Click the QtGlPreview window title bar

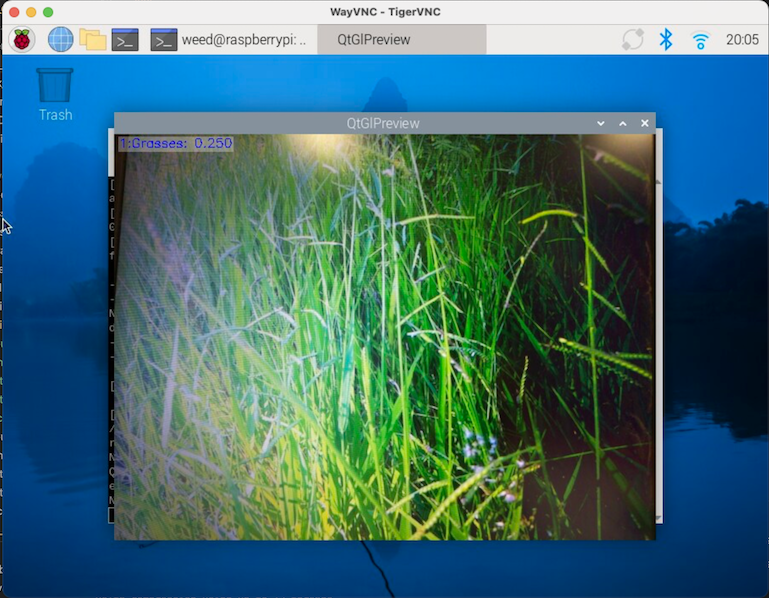(384, 123)
